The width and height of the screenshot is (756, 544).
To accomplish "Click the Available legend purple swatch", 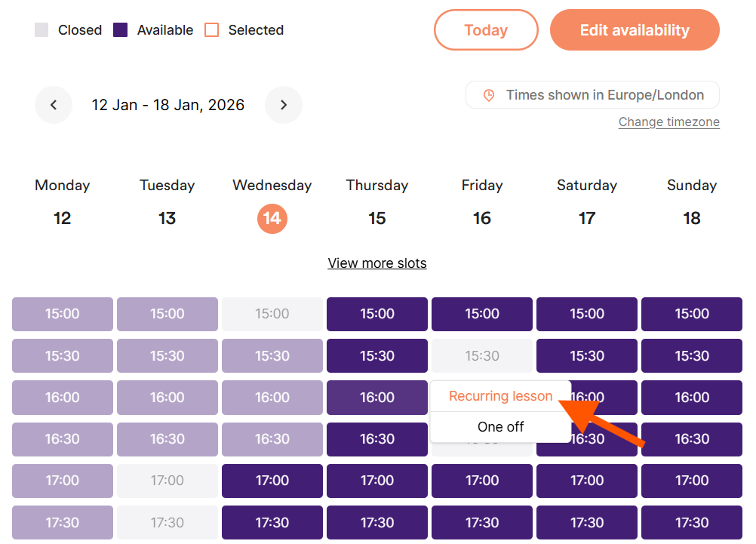I will click(120, 30).
